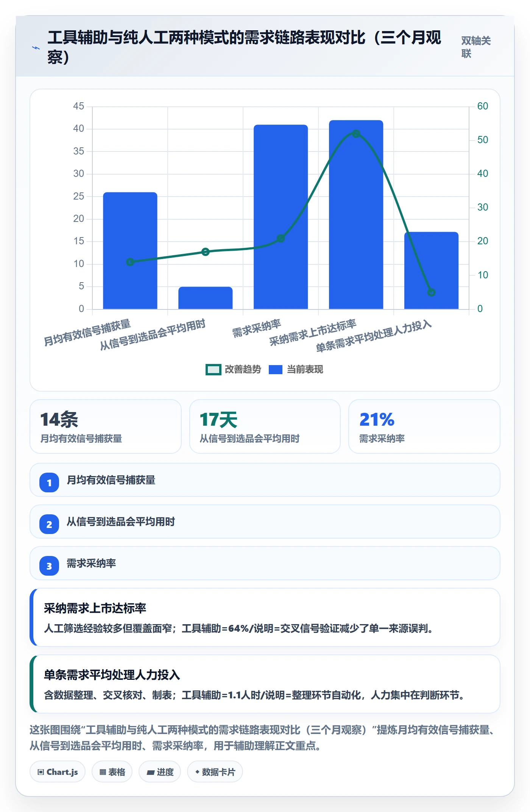Click the number 3 badge icon
The height and width of the screenshot is (812, 530).
tap(49, 566)
